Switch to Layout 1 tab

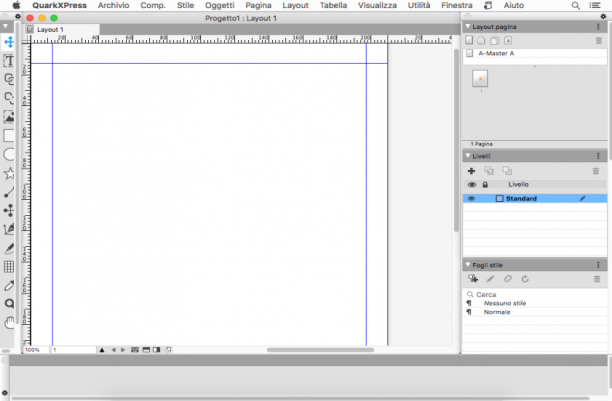[62, 30]
